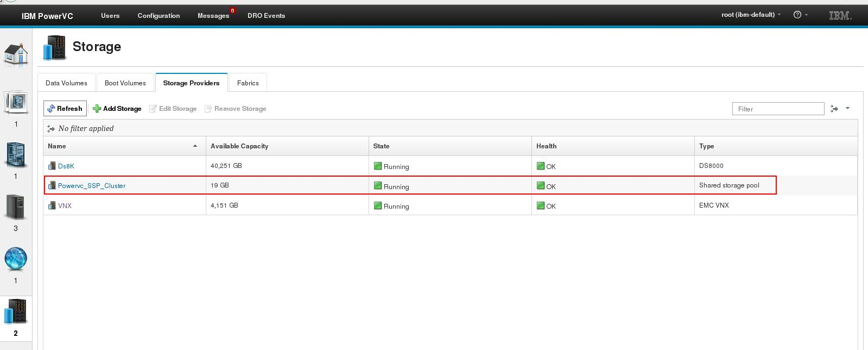This screenshot has width=868, height=350.
Task: Open the Configuration menu
Action: [x=159, y=16]
